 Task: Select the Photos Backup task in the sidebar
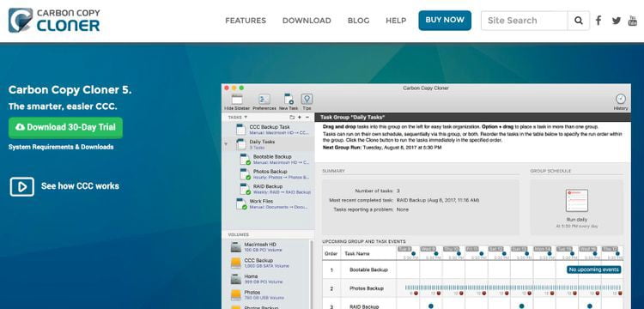click(x=275, y=174)
